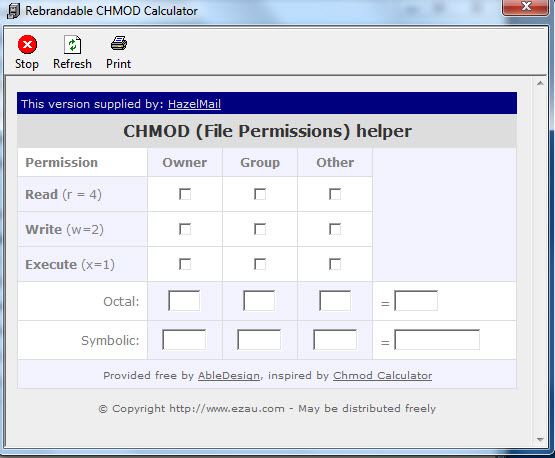This screenshot has width=555, height=458.
Task: Click the Group symbolic input field
Action: [259, 340]
